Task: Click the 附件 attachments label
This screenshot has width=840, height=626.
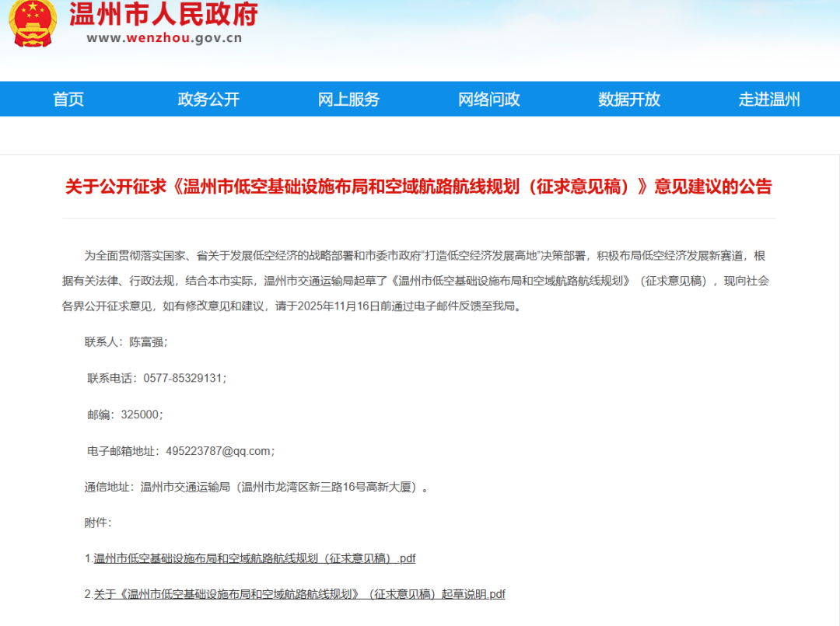Action: pos(97,523)
